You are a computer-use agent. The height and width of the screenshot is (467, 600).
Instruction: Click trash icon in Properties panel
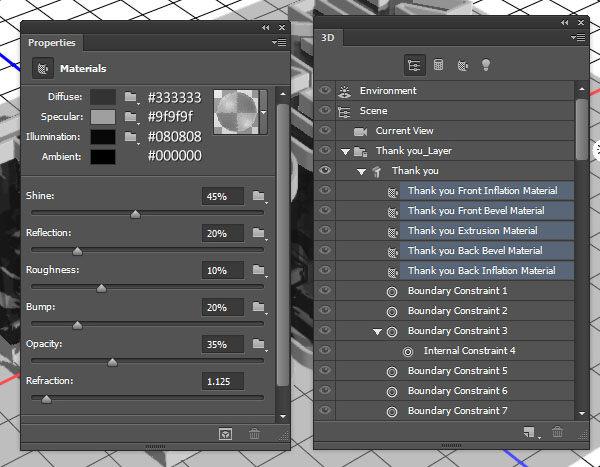pos(254,434)
